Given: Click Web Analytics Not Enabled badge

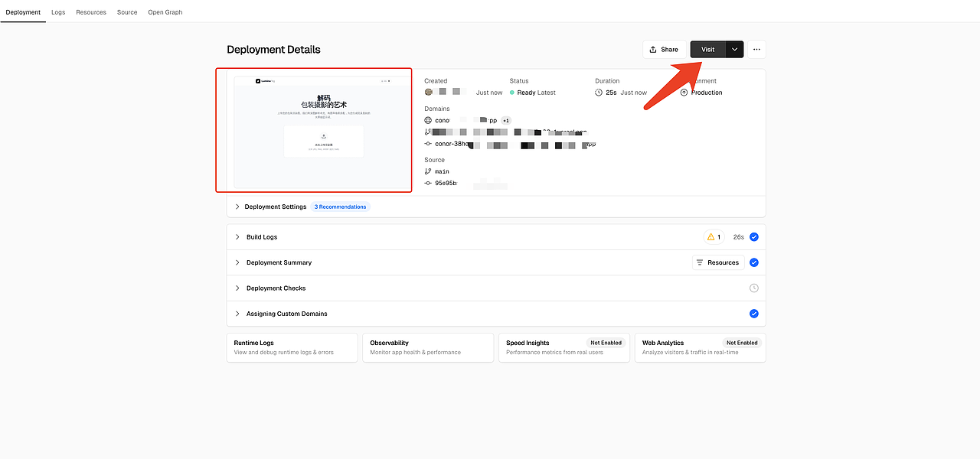Looking at the screenshot, I should [742, 343].
